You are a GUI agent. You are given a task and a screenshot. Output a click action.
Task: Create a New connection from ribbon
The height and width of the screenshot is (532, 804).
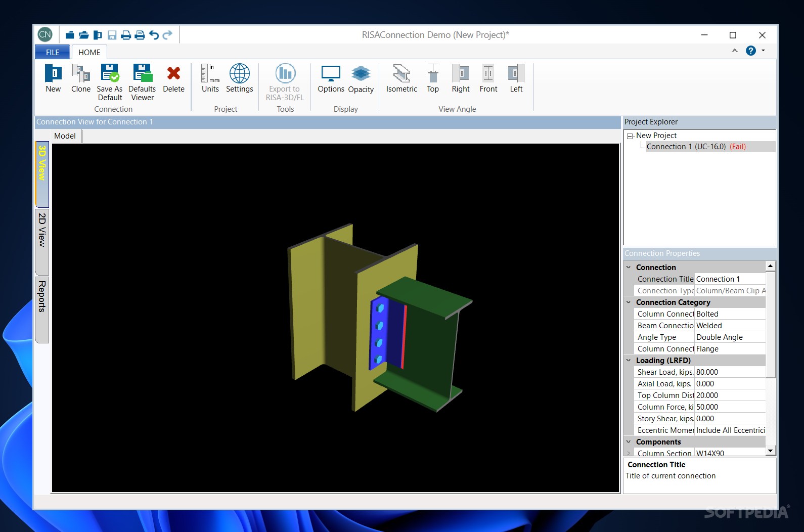(53, 78)
